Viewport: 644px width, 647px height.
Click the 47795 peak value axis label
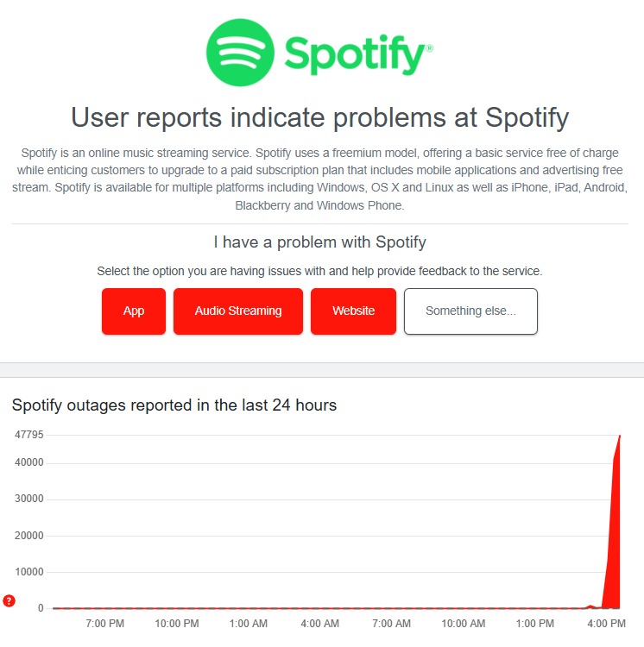(28, 435)
